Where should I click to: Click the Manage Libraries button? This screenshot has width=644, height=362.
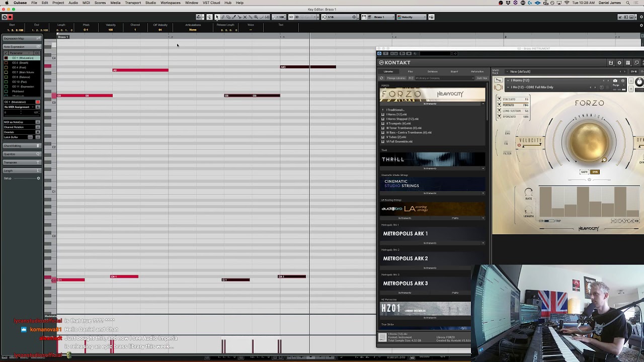coord(396,78)
